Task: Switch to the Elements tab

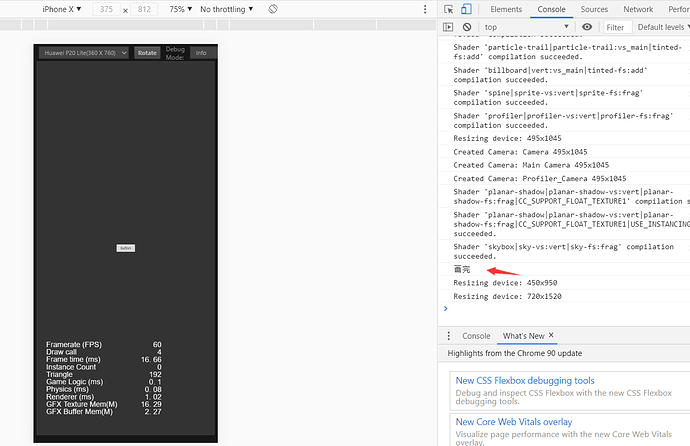Action: (506, 9)
